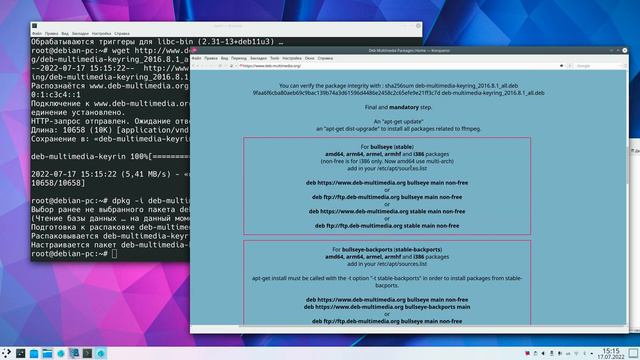Open the Правка menu in Konsole
The width and height of the screenshot is (640, 360).
click(51, 33)
